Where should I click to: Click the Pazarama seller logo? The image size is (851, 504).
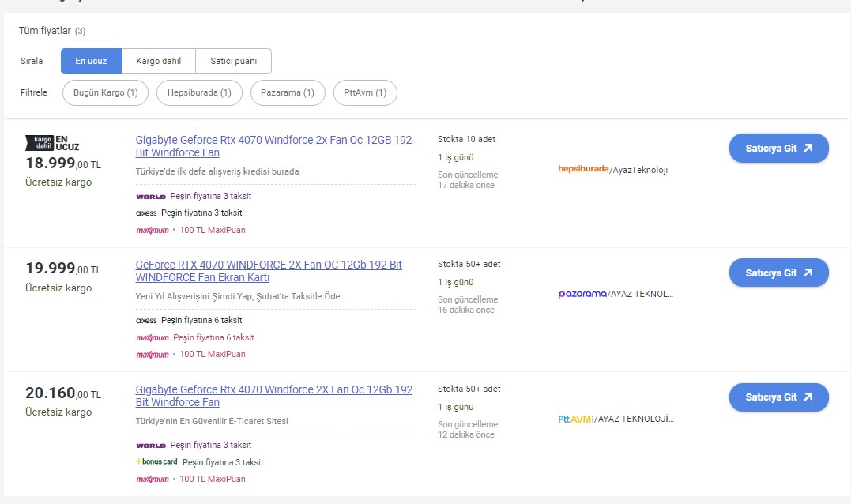[x=582, y=294]
